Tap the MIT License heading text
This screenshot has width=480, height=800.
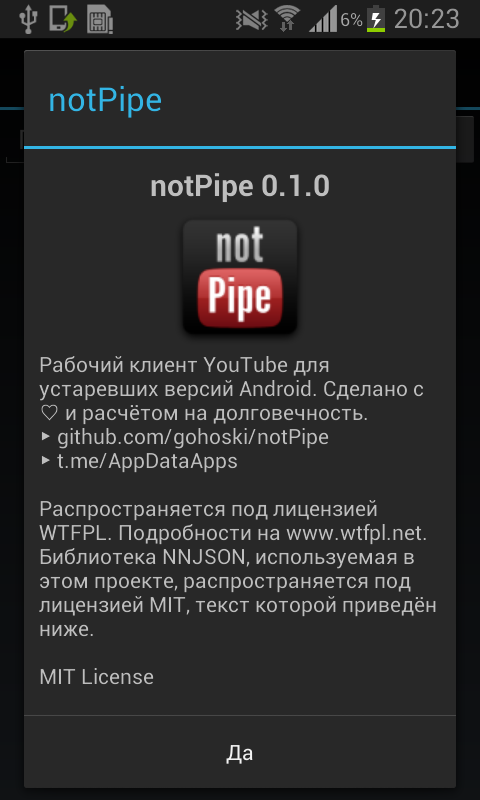click(x=96, y=677)
